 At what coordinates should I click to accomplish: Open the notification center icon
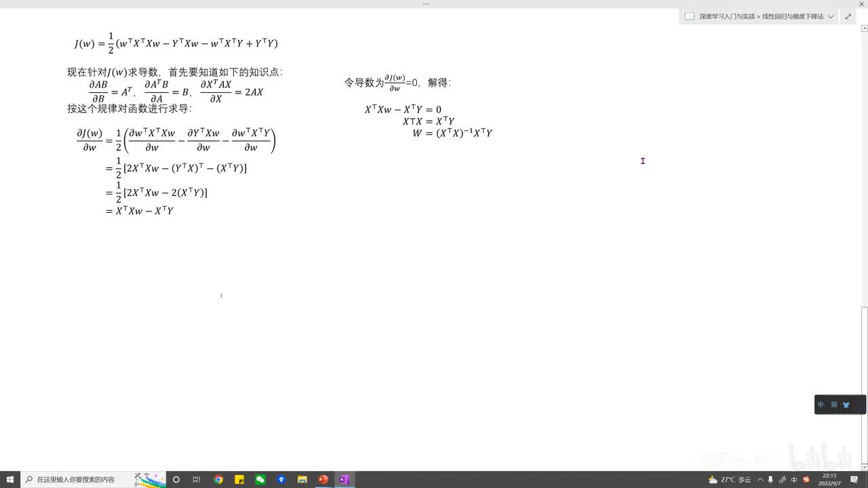click(853, 479)
